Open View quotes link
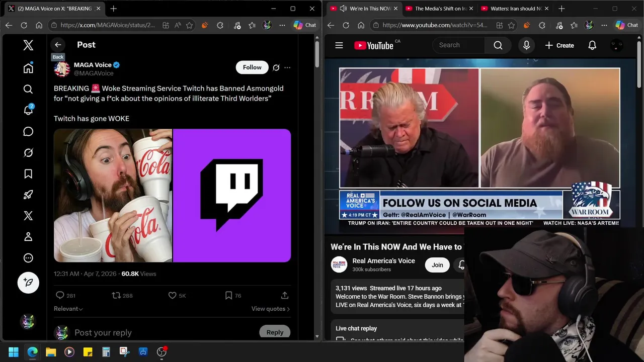644x362 pixels. click(271, 309)
